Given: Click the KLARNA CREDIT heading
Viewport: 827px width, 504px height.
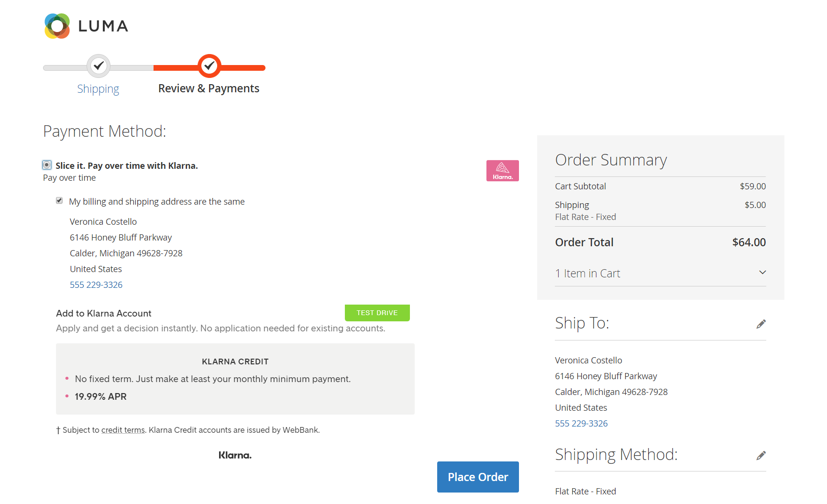Looking at the screenshot, I should [x=235, y=362].
